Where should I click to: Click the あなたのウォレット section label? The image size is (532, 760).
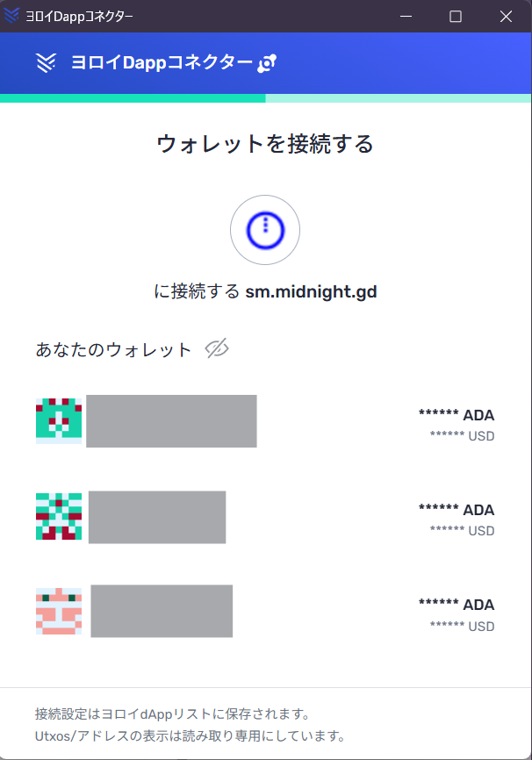113,349
